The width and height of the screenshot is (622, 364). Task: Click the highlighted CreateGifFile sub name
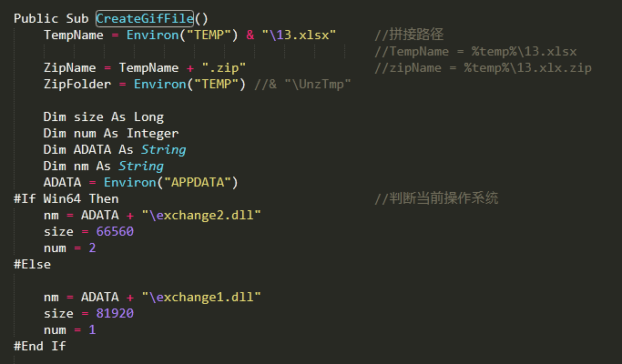(145, 18)
